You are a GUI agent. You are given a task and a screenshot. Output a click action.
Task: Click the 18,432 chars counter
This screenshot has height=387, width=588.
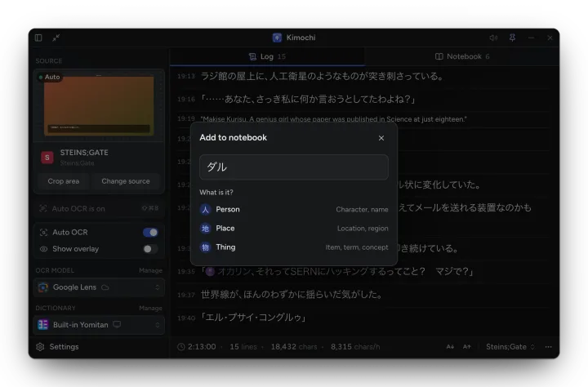coord(294,347)
